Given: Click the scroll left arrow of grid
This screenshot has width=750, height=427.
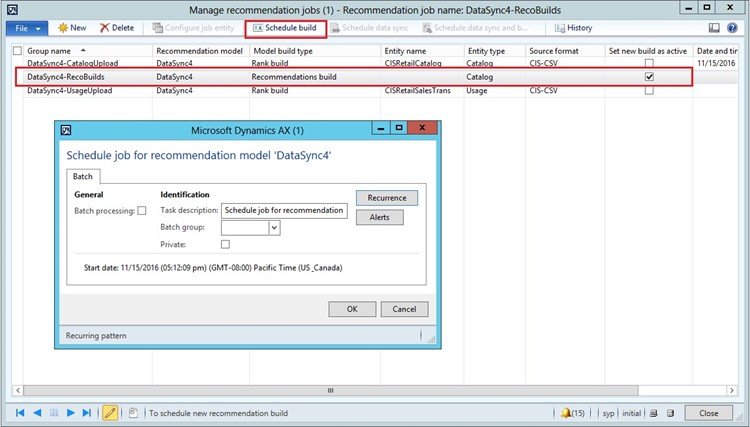Looking at the screenshot, I should point(18,390).
